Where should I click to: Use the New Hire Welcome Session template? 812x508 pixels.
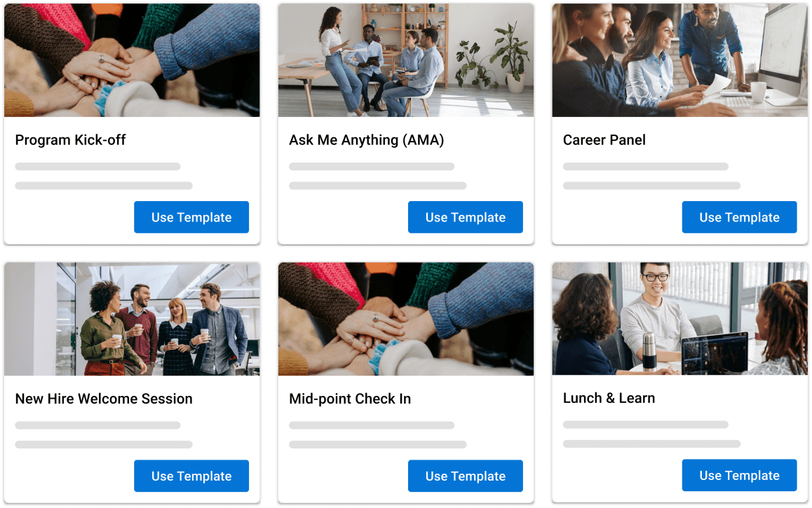click(191, 476)
